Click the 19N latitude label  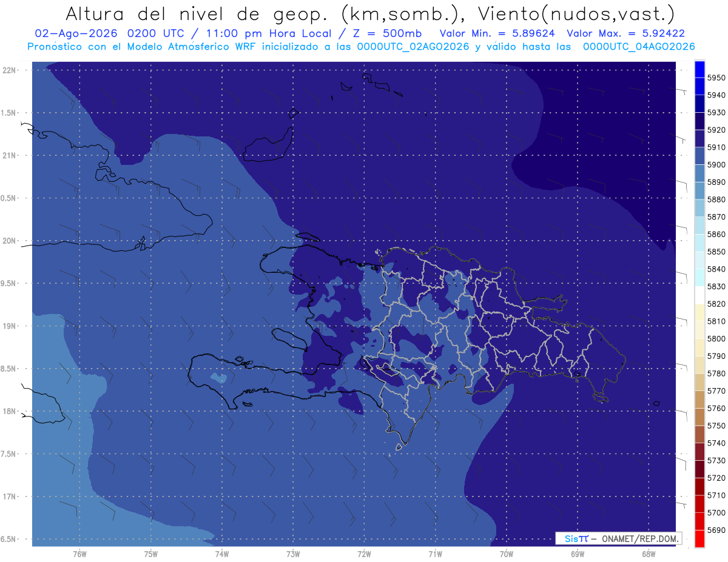tap(10, 326)
